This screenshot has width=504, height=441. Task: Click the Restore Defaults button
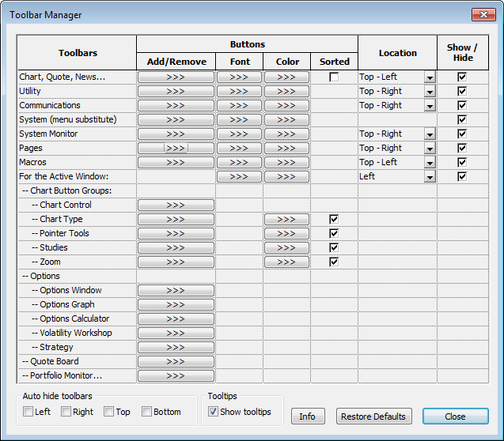pyautogui.click(x=374, y=416)
